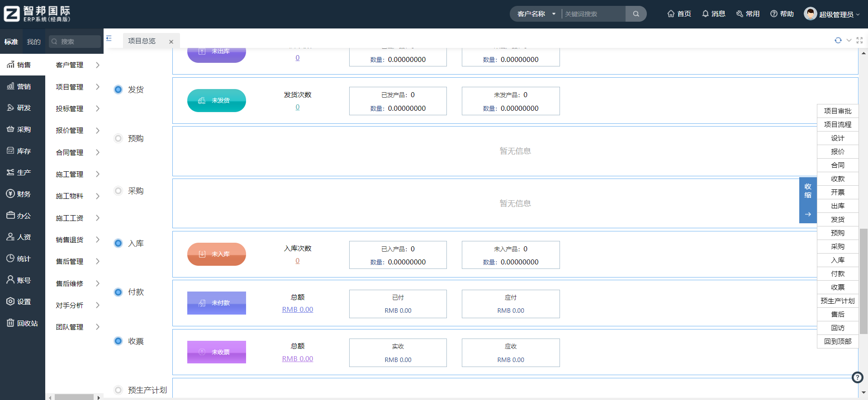Click the 未发货 status button
Viewport: 868px width, 400px height.
coord(217,100)
